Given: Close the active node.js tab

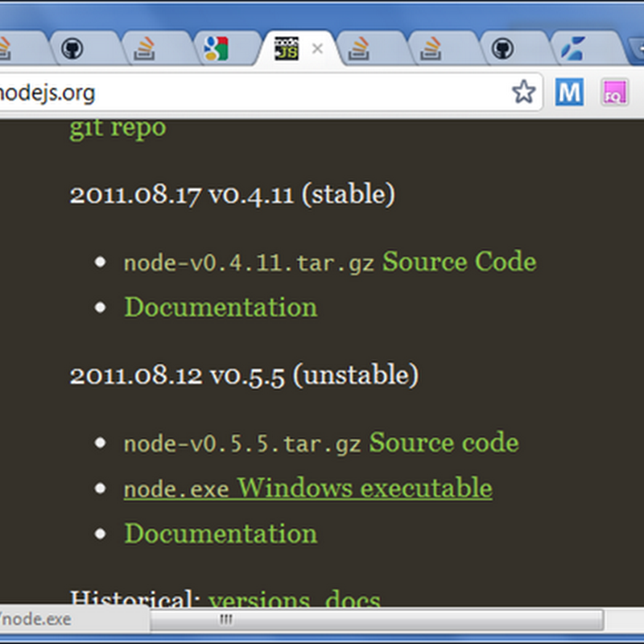Looking at the screenshot, I should 317,49.
